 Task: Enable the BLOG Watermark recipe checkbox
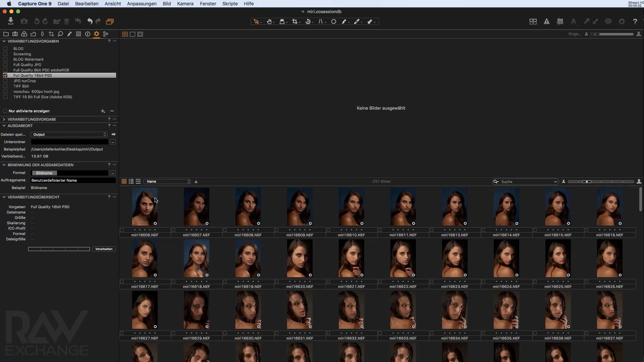click(x=5, y=59)
